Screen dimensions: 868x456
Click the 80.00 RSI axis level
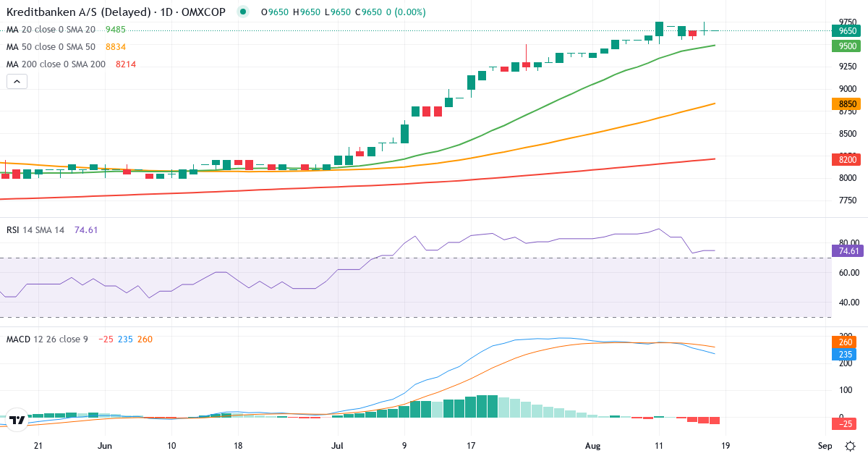coord(848,243)
